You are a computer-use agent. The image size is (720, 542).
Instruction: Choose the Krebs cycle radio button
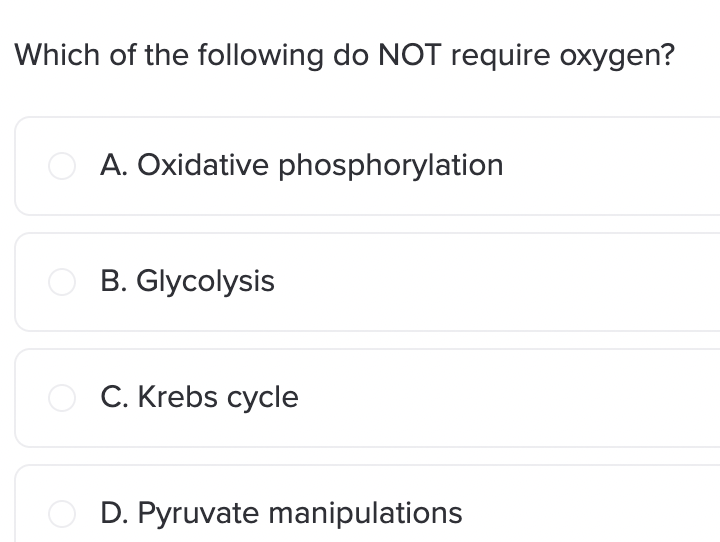pyautogui.click(x=62, y=398)
